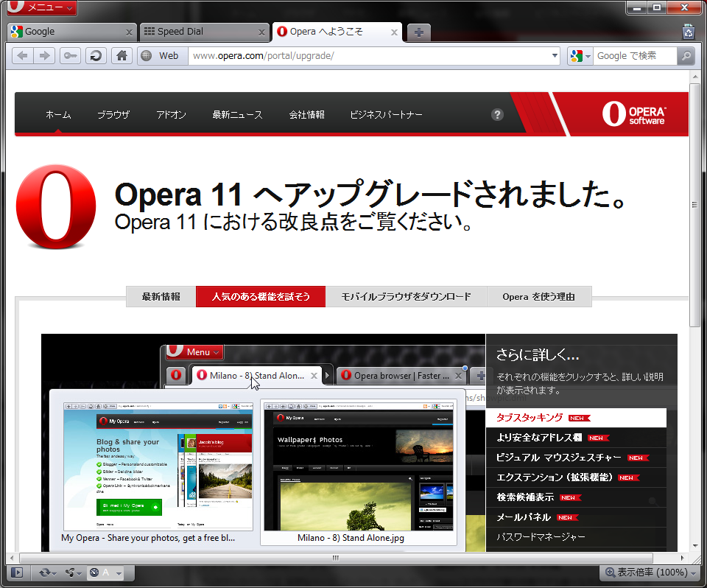Click horizontal scrollbar left arrow

[12, 558]
